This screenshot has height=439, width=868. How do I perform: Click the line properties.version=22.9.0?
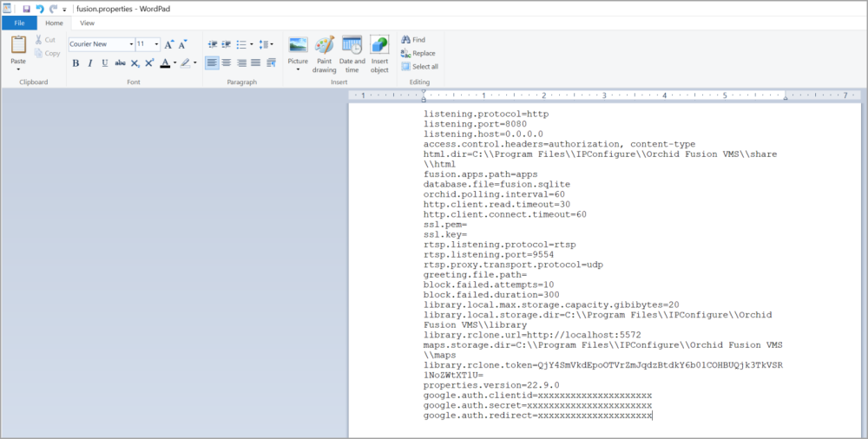(491, 384)
